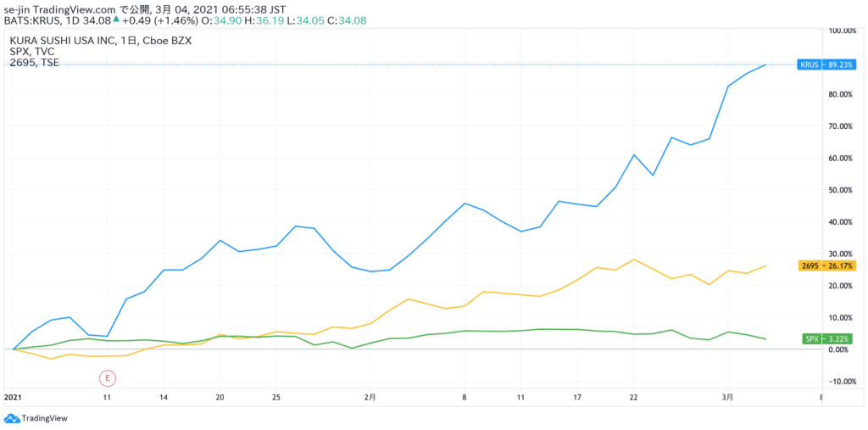Click the 3月 month label on time axis
This screenshot has height=430, width=868.
pyautogui.click(x=730, y=397)
